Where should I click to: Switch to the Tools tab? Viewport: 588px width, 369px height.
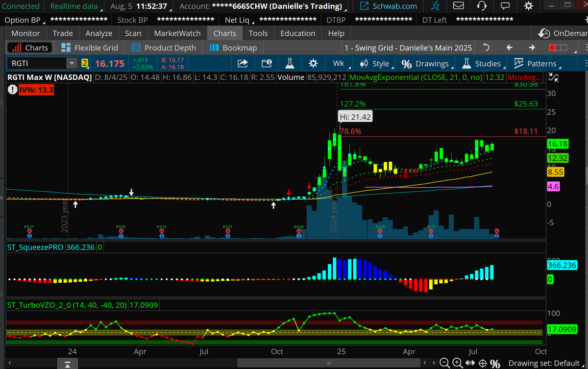pos(258,33)
